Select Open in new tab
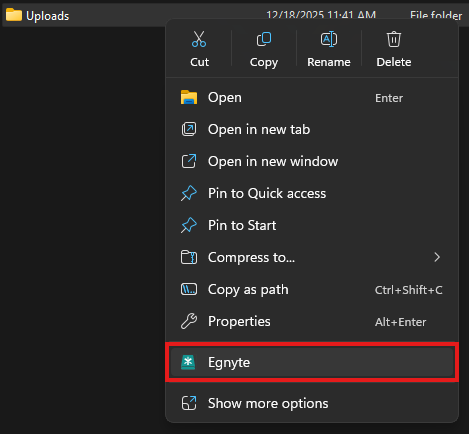The image size is (469, 434). point(312,129)
